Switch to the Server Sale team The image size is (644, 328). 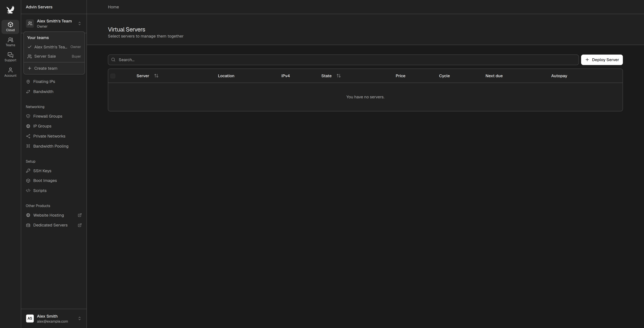tap(54, 56)
